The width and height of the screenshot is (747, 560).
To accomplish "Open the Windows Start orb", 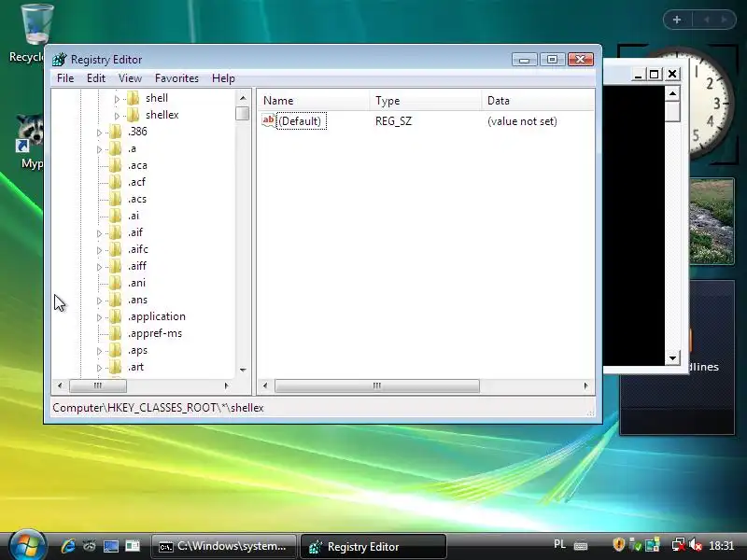I will tap(27, 545).
